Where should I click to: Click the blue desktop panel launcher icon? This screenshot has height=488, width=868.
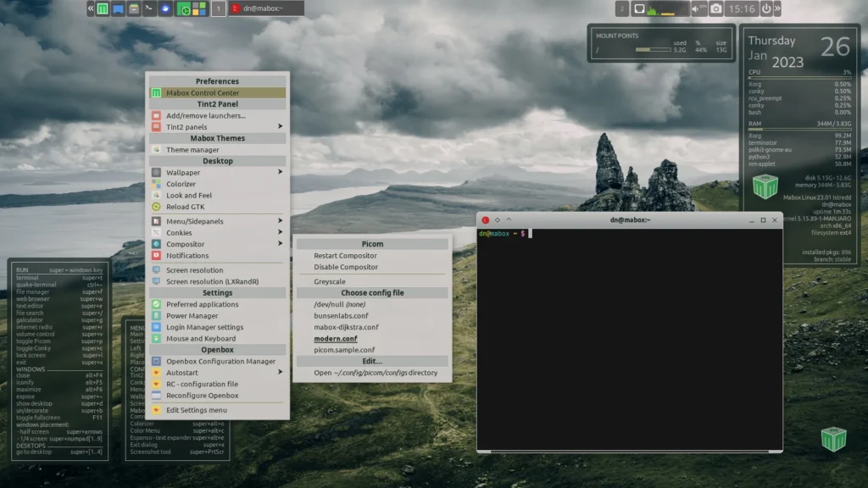tap(118, 8)
